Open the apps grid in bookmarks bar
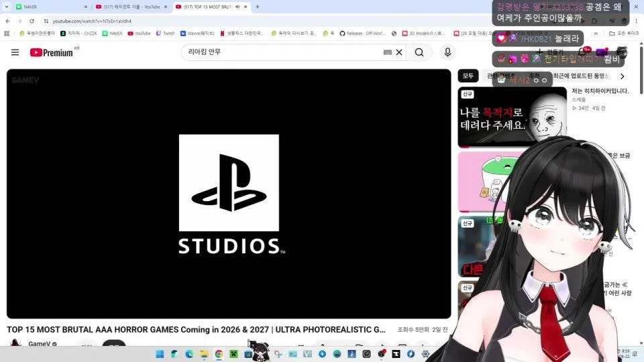 [x=7, y=34]
